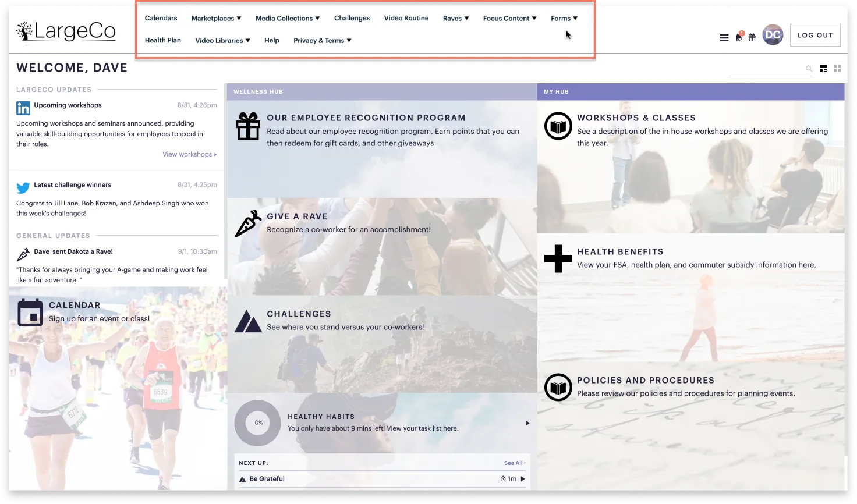
Task: Click the Health Benefits plus icon
Action: [x=558, y=258]
